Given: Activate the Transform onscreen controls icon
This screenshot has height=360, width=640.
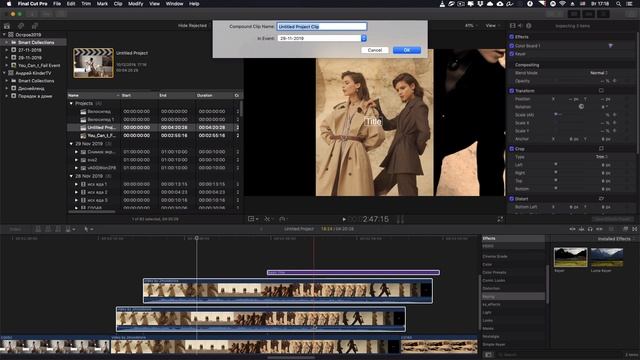Looking at the screenshot, I should point(601,91).
